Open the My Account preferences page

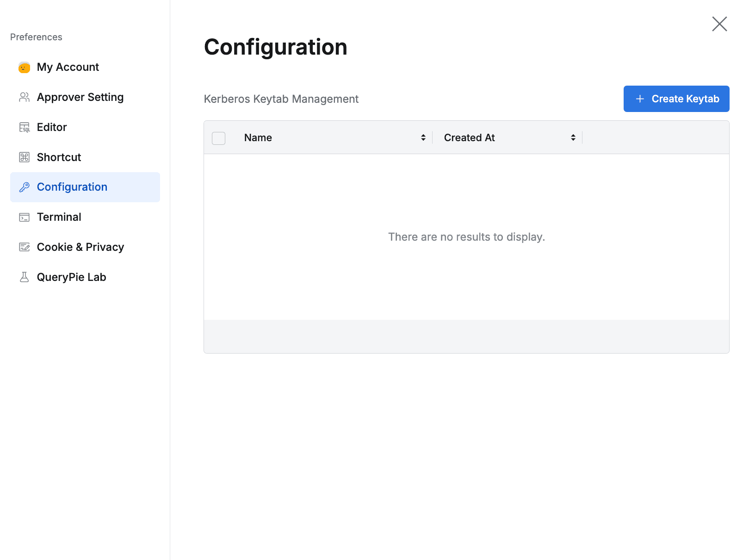[x=68, y=67]
